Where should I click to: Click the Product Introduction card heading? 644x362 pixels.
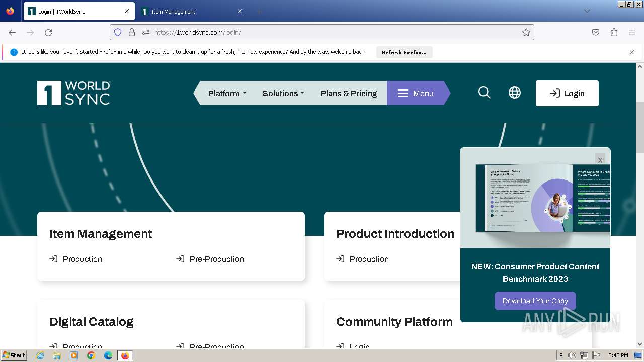[395, 234]
